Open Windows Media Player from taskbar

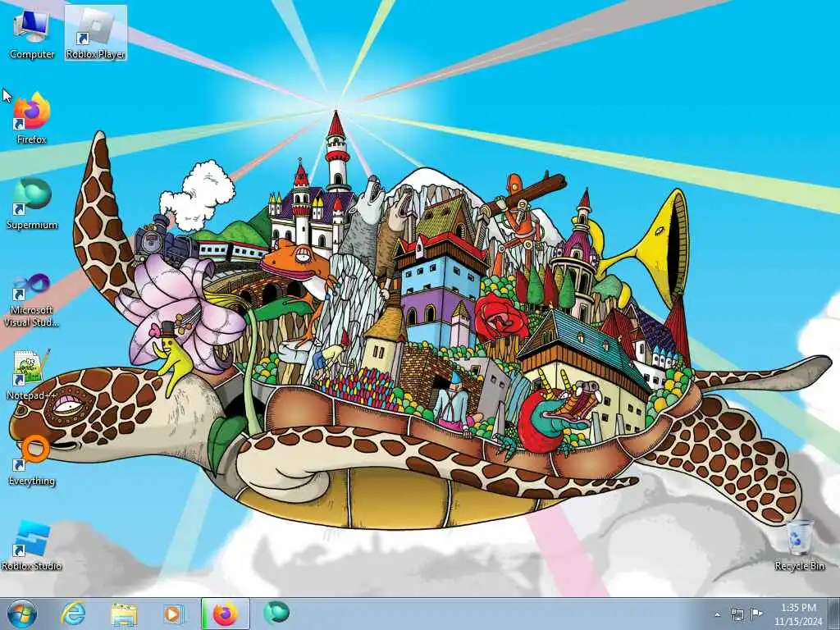click(x=174, y=614)
